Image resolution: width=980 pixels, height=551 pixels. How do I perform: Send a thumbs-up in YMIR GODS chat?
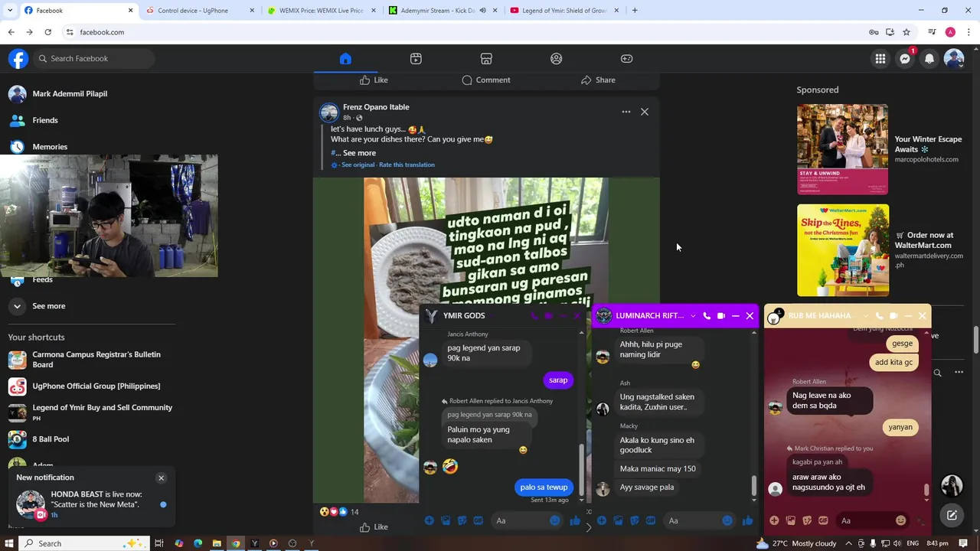click(x=575, y=521)
